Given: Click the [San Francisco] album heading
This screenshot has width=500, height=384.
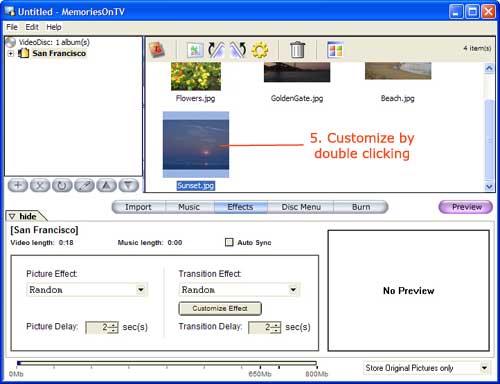Looking at the screenshot, I should click(44, 230).
